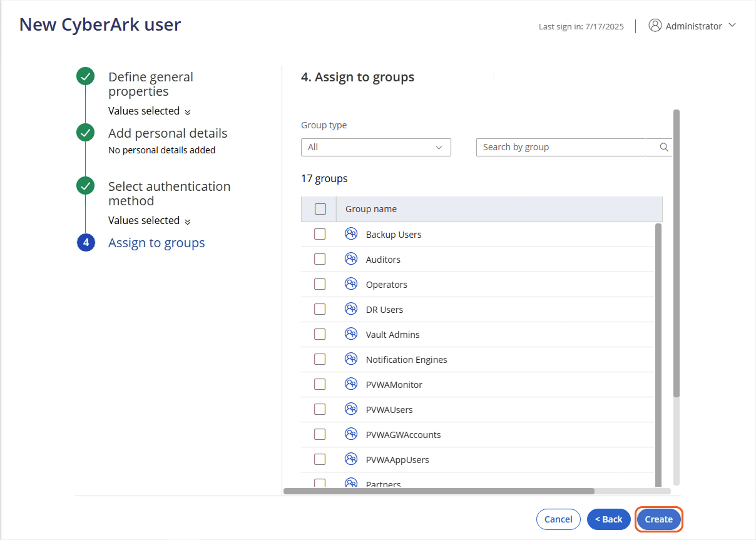Check the Operators group checkbox
This screenshot has width=756, height=540.
click(x=320, y=284)
